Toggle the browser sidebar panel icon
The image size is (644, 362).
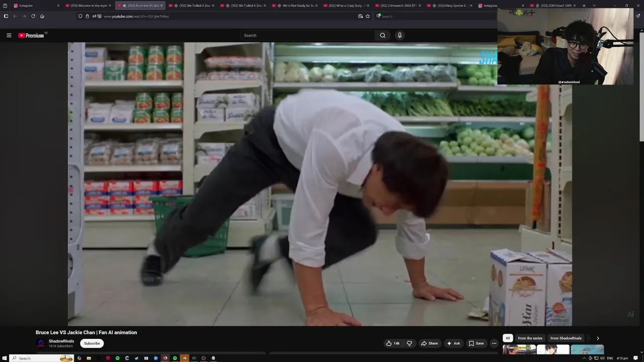(x=6, y=16)
